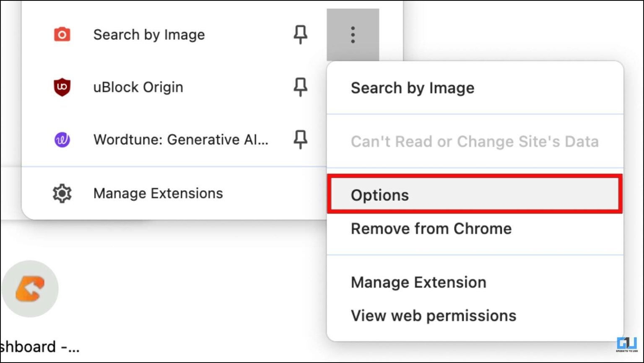Click Search by Image at the menu top
The image size is (644, 363).
click(413, 88)
